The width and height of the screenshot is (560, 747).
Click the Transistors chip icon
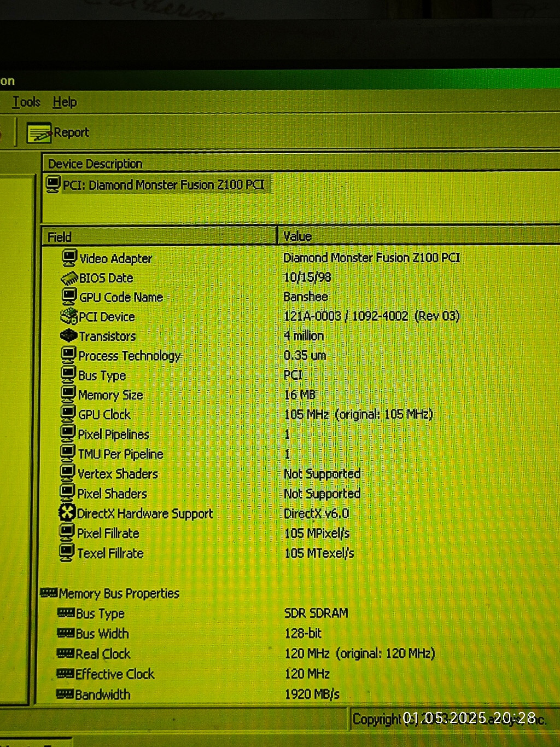pos(68,335)
